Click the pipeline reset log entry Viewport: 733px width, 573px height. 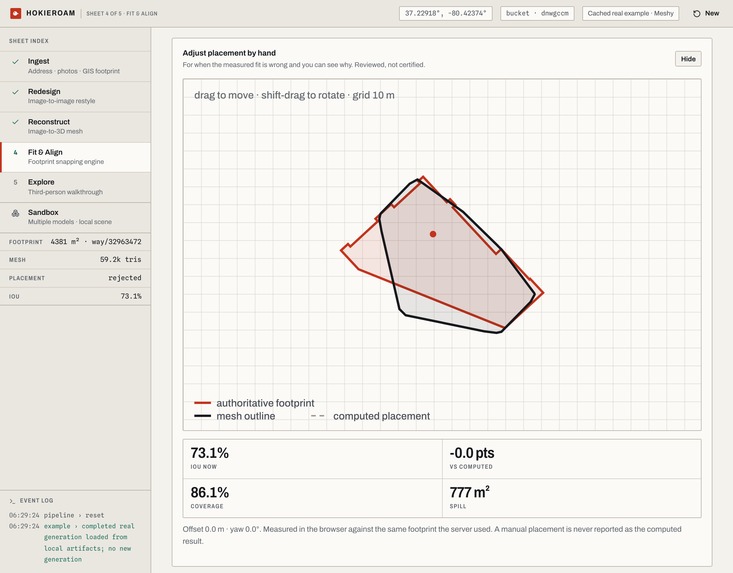pos(57,515)
